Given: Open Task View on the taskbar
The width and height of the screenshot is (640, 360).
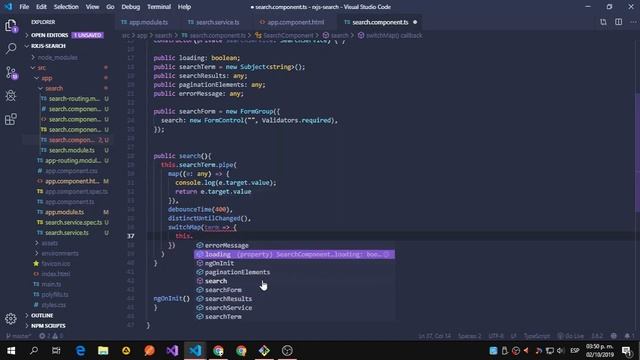Looking at the screenshot, I should tap(56, 351).
